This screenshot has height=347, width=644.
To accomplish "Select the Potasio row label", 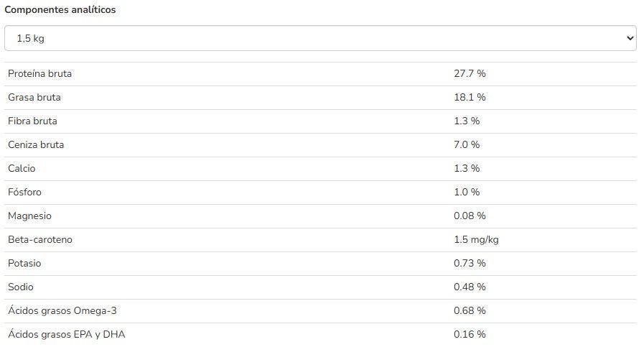I will [x=24, y=263].
